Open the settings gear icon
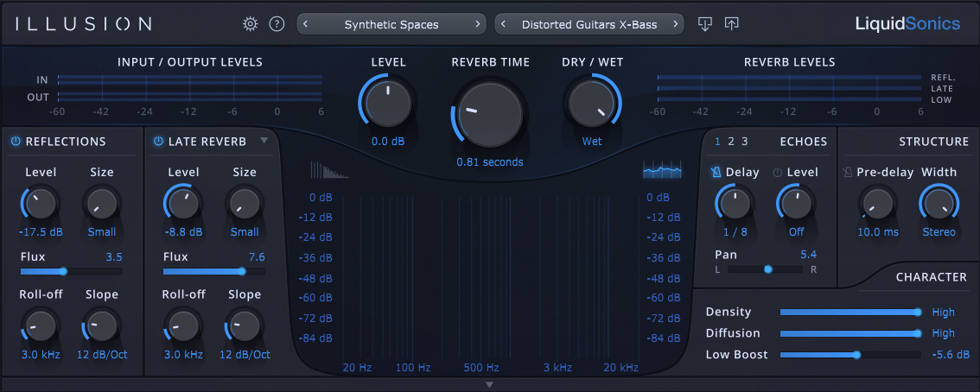The width and height of the screenshot is (980, 392). tap(250, 24)
